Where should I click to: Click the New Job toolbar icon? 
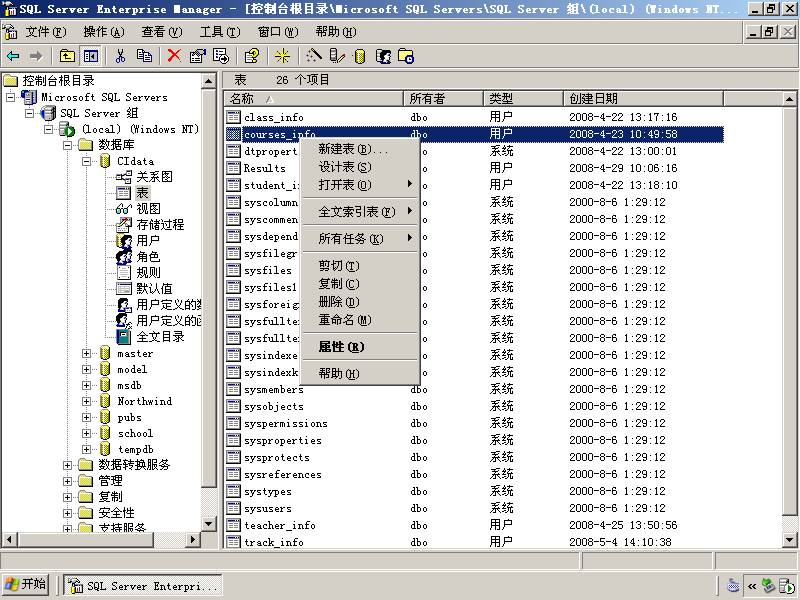[x=406, y=56]
